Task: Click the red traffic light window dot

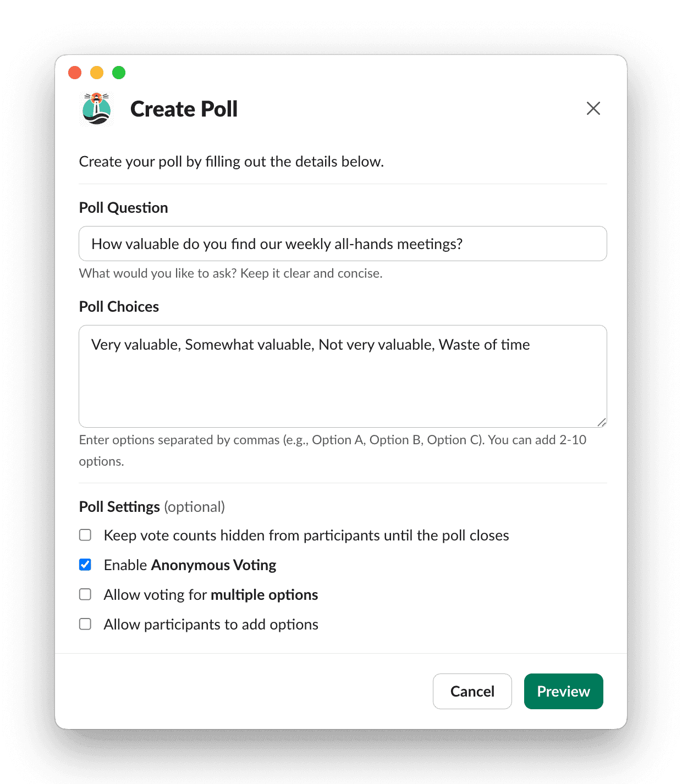Action: point(75,72)
